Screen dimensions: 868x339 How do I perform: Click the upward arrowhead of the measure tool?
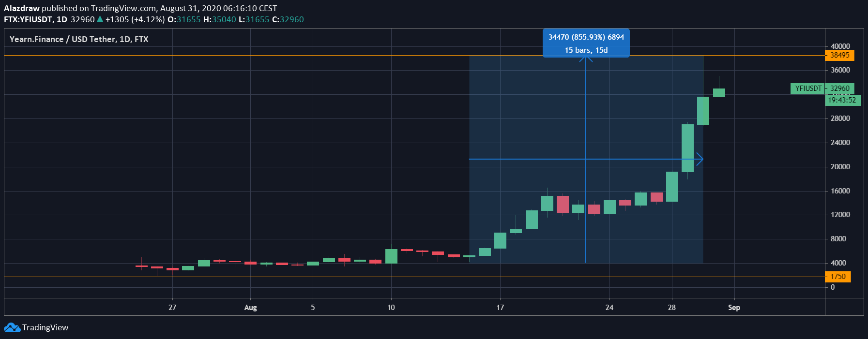coord(586,59)
